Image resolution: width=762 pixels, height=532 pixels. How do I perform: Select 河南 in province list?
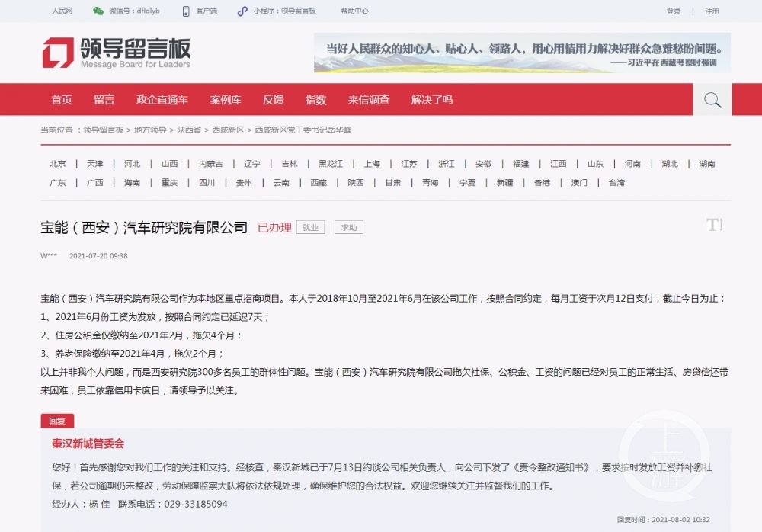pos(632,164)
